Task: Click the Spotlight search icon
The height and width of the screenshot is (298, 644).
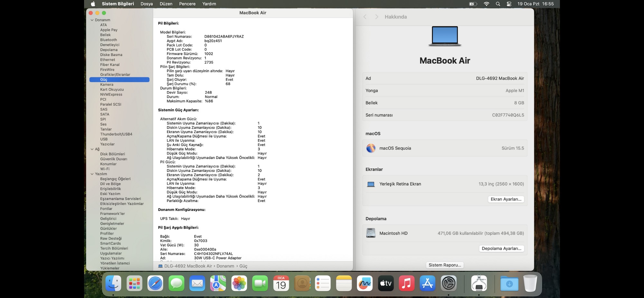Action: tap(498, 4)
